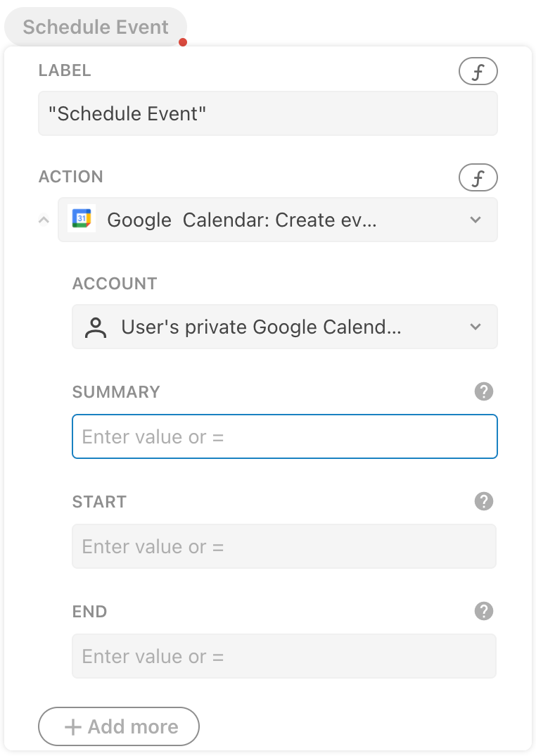Toggle formula mode for the ACTION field

(478, 177)
